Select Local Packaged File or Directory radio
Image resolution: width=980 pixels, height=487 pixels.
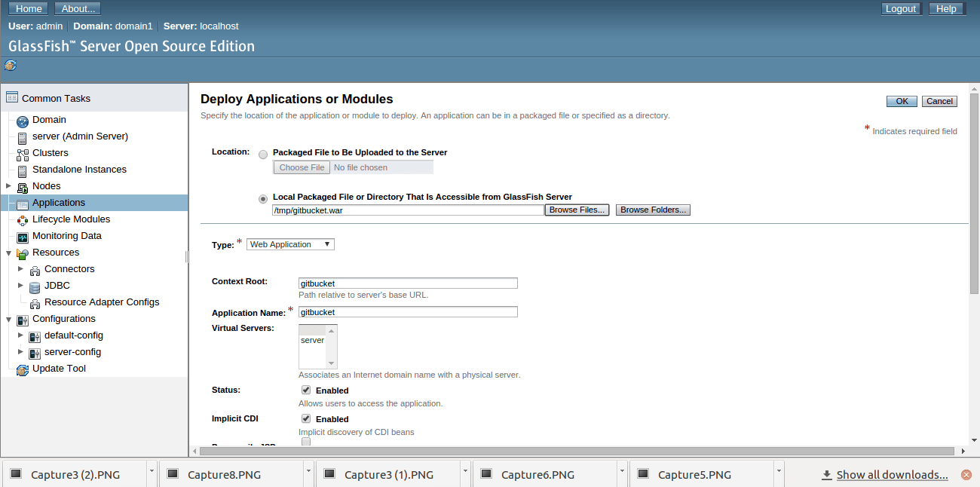pos(263,199)
